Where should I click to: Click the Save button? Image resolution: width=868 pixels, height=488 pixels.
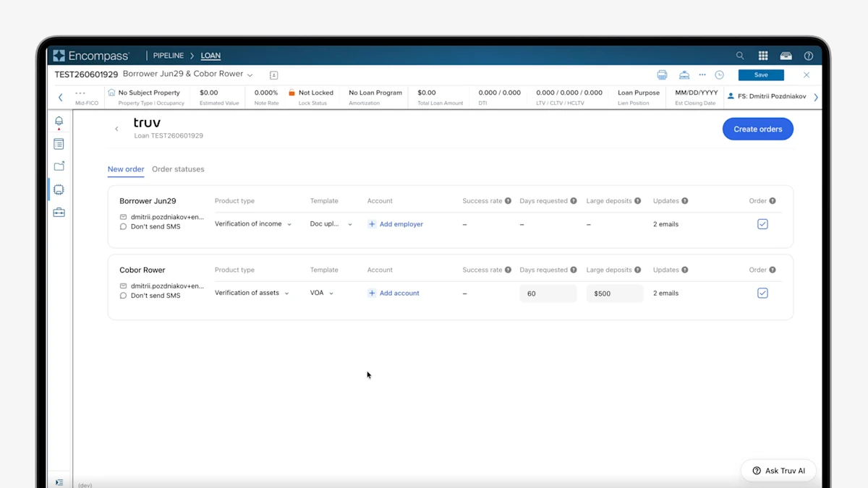point(761,75)
